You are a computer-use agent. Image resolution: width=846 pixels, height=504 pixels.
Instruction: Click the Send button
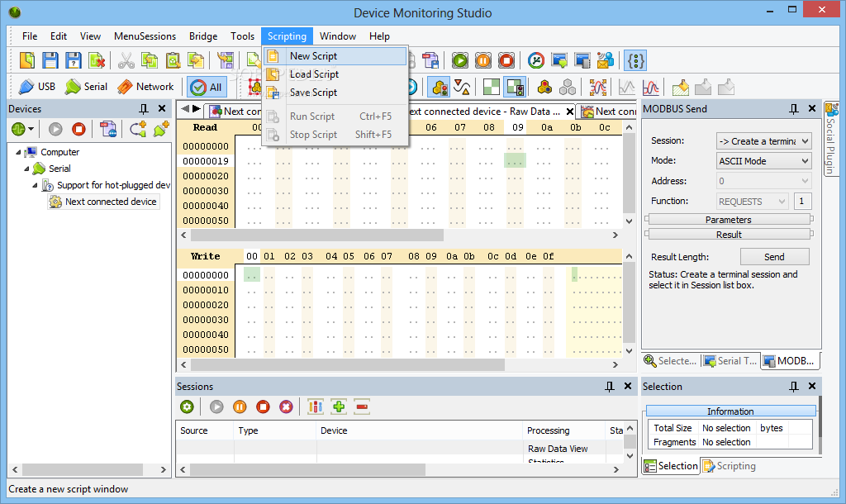[774, 257]
